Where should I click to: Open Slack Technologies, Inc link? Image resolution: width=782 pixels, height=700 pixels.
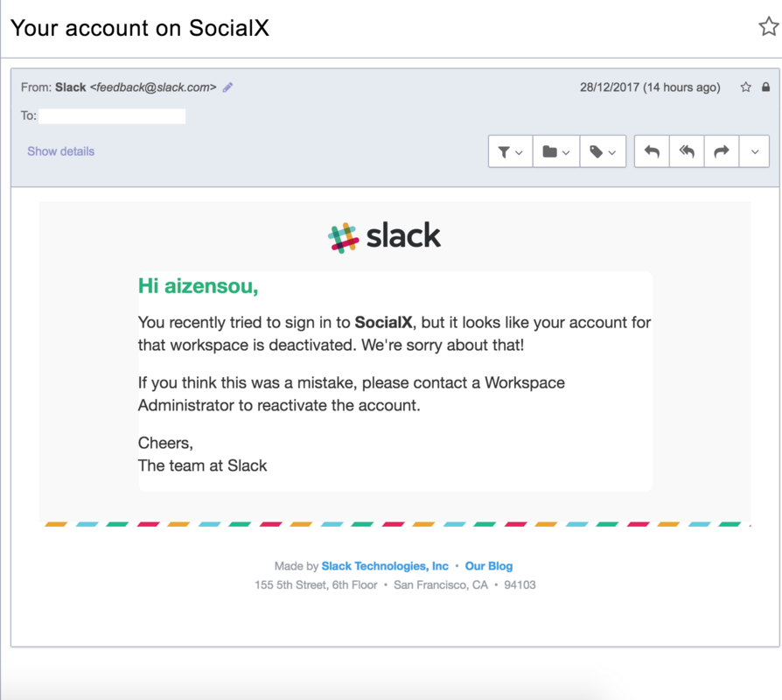click(385, 566)
